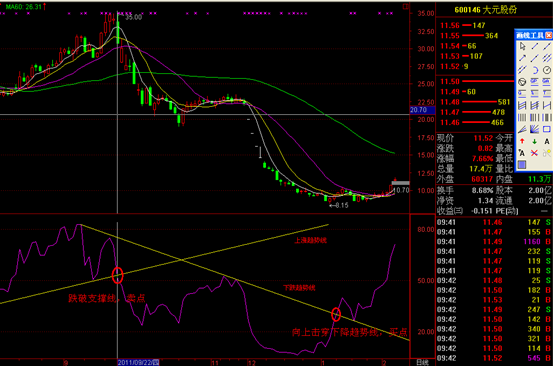553x367 pixels.
Task: Select the rectangle drawing tool
Action: (547, 129)
